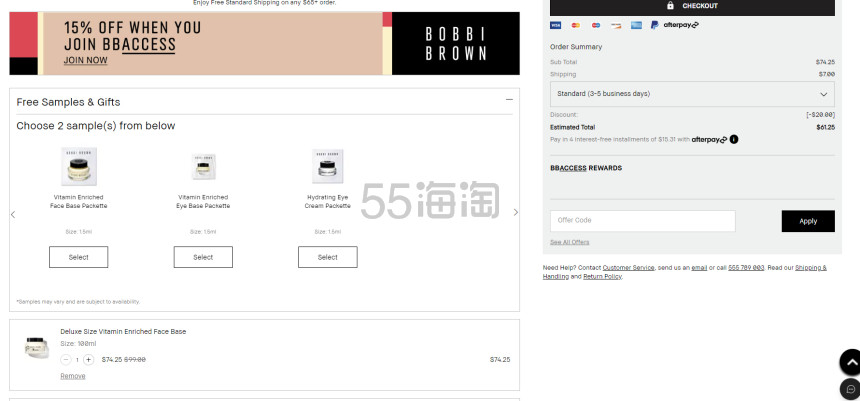Click the BBAccess Rewards heading

[586, 168]
